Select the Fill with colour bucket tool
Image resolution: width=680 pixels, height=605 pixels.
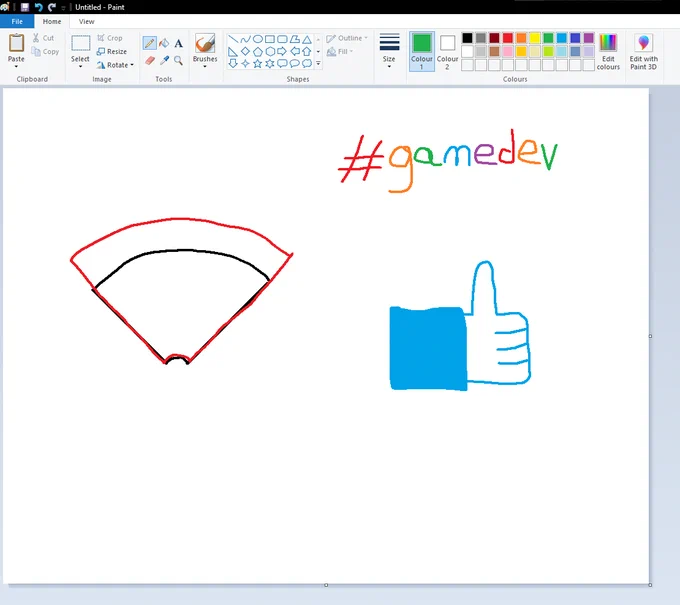164,43
